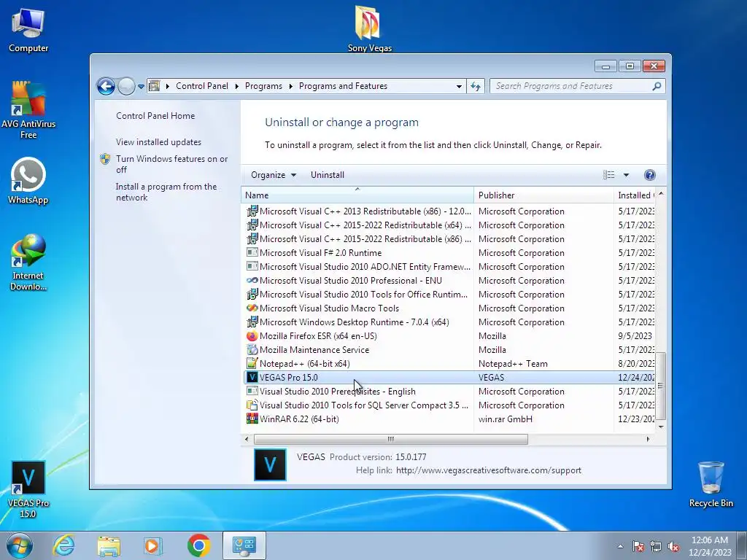This screenshot has width=747, height=560.
Task: Click the horizontal scrollbar thumb
Action: (391, 439)
